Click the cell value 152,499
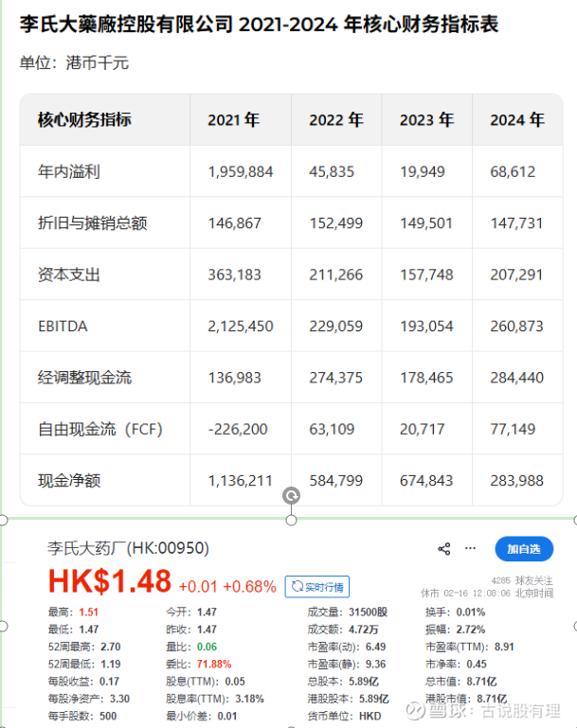 click(336, 223)
